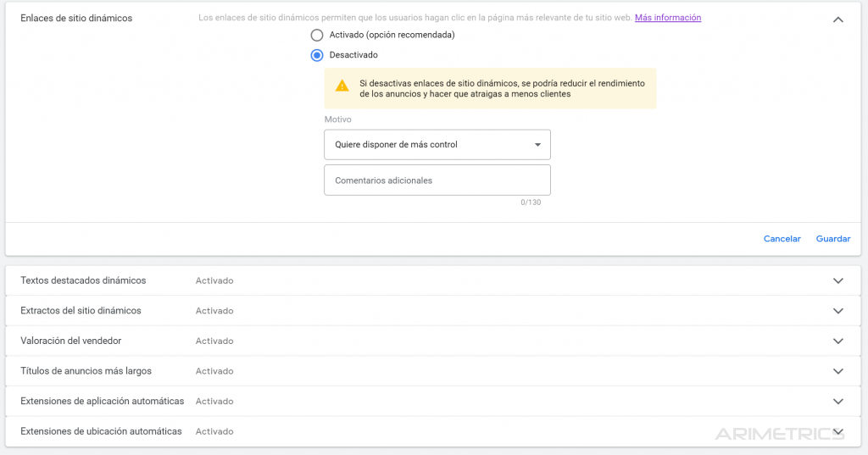Open the Valoración del vendedor row

tap(433, 341)
